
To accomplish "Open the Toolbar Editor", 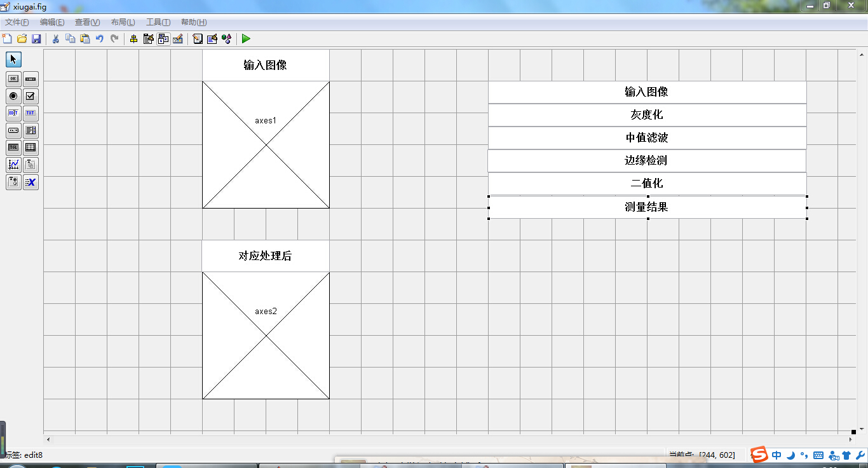I will (x=178, y=39).
